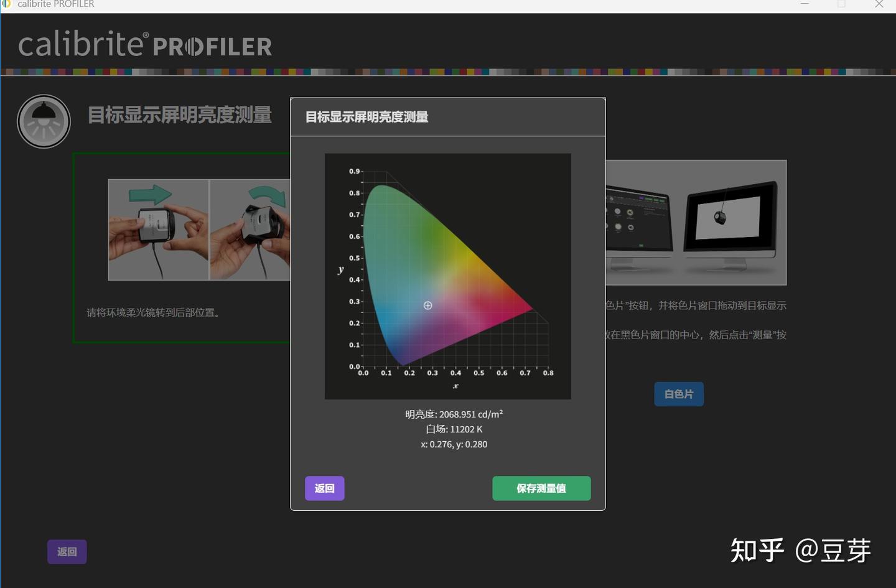Select the 明亮度: 2068.951 cd/m² reading
Image resolution: width=896 pixels, height=588 pixels.
point(454,414)
